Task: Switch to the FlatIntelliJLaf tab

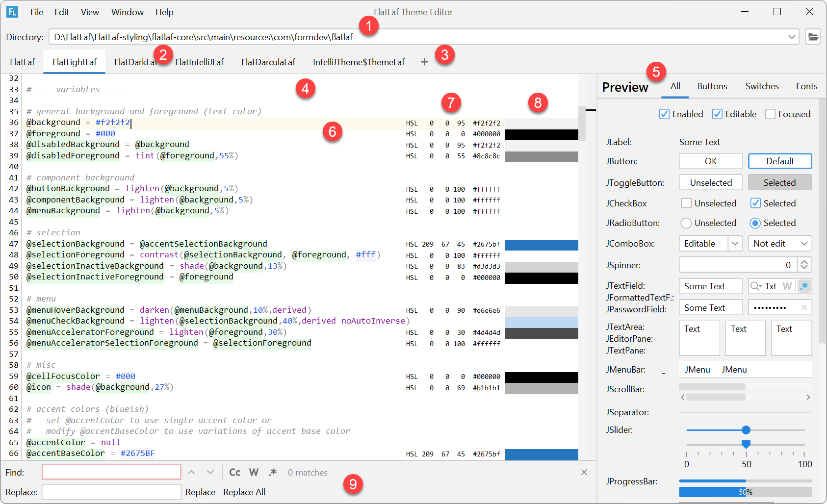Action: coord(199,62)
